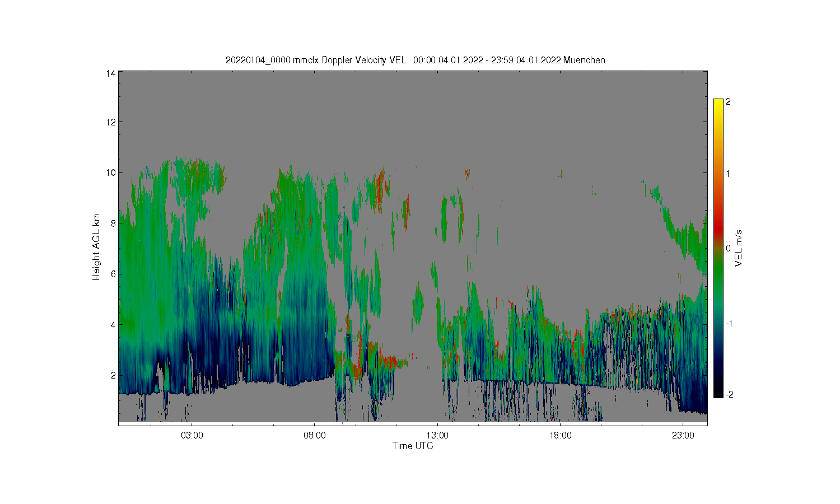Select the 'Height AGL km' y-axis label

(x=96, y=247)
